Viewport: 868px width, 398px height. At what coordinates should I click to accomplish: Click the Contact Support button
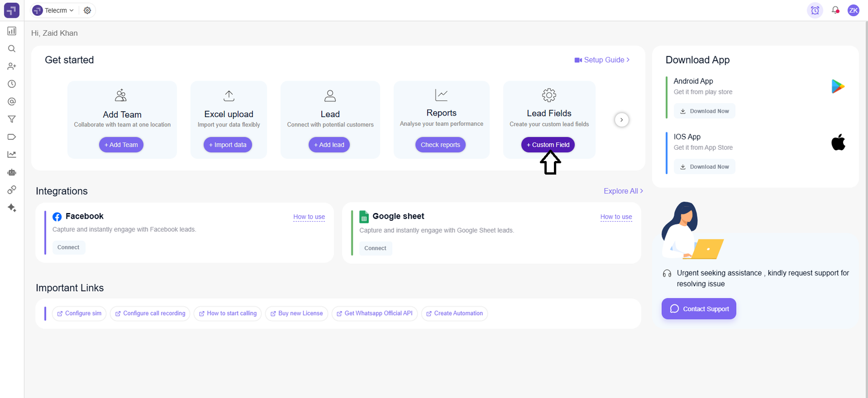[x=699, y=309]
